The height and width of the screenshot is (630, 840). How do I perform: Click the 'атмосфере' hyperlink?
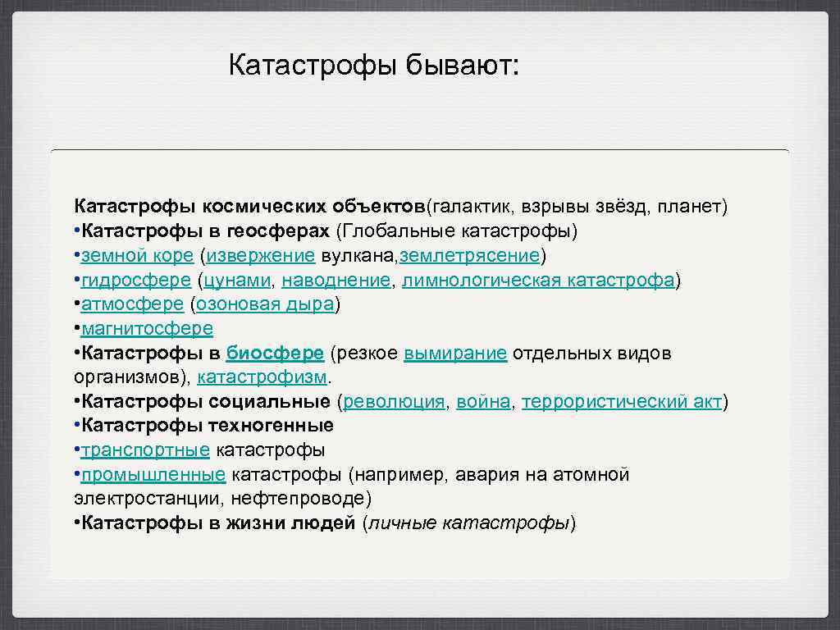click(x=132, y=304)
